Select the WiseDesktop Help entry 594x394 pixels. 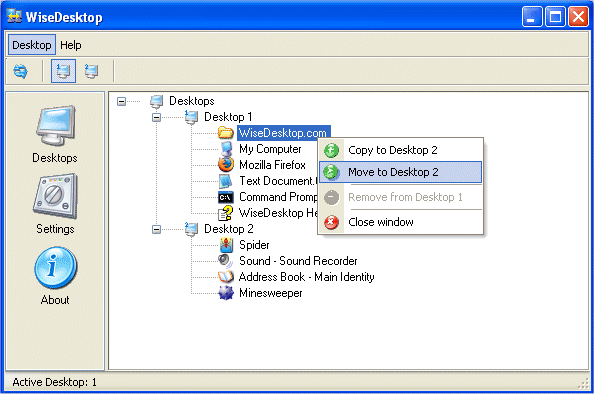278,213
